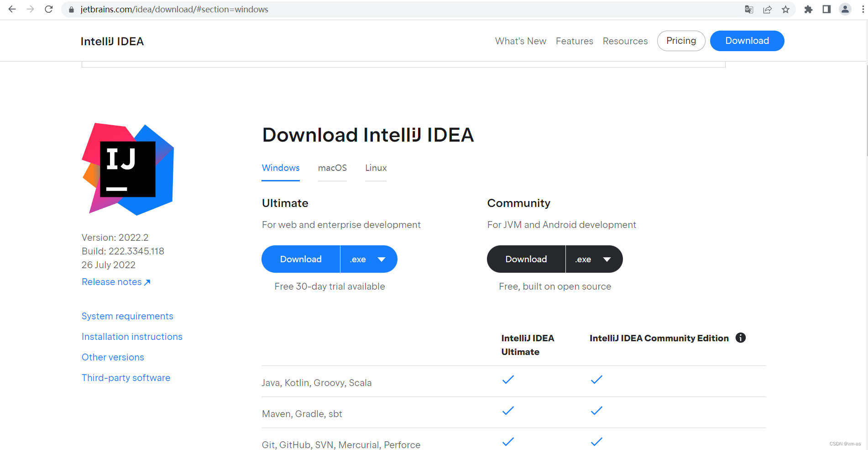Go back with the browser back arrow
The width and height of the screenshot is (868, 450).
pos(12,9)
